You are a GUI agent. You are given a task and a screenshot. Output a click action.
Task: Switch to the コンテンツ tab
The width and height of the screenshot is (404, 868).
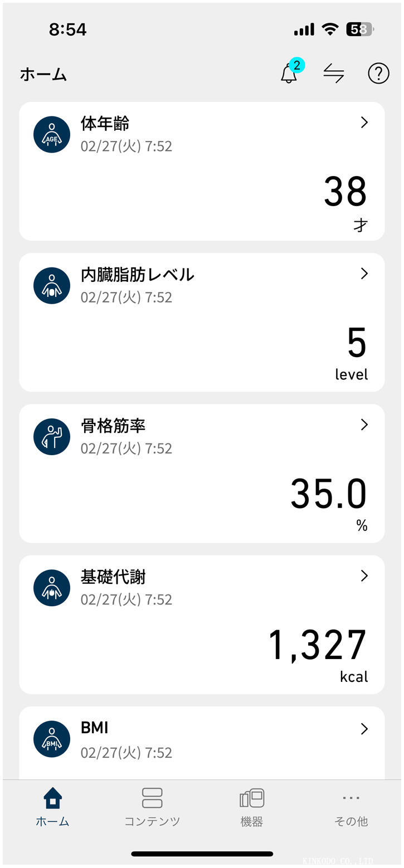[x=152, y=807]
